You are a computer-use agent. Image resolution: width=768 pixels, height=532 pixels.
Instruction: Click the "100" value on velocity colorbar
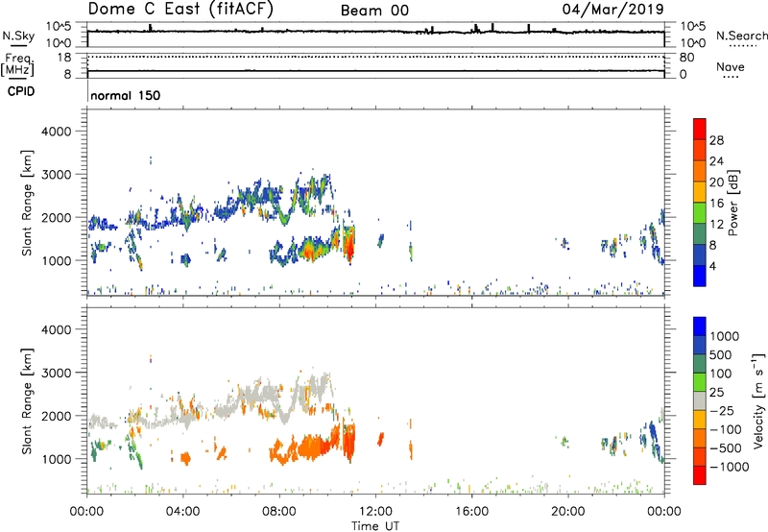pos(721,374)
